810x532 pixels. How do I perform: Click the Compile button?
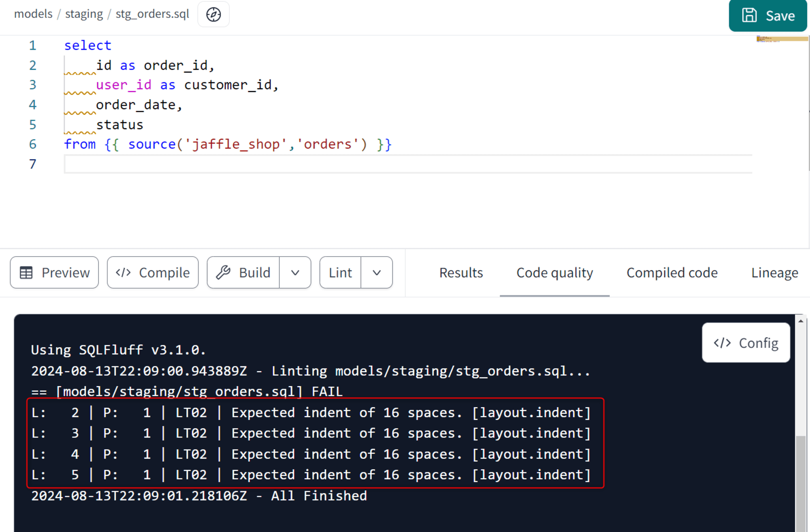[153, 272]
